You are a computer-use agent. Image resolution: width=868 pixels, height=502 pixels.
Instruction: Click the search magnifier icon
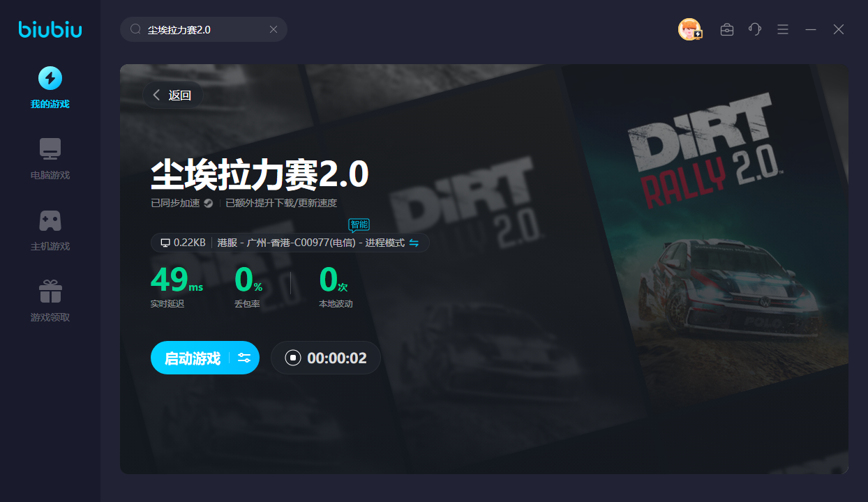pos(135,29)
